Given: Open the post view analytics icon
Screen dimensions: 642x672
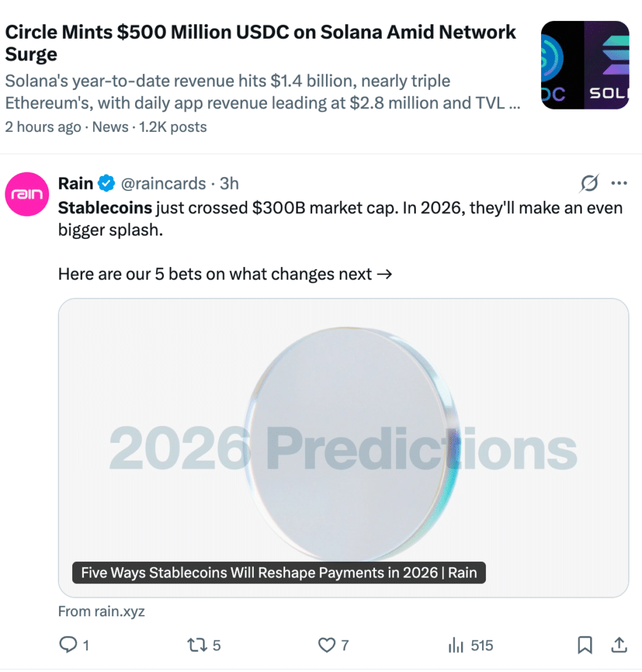Looking at the screenshot, I should click(x=456, y=645).
